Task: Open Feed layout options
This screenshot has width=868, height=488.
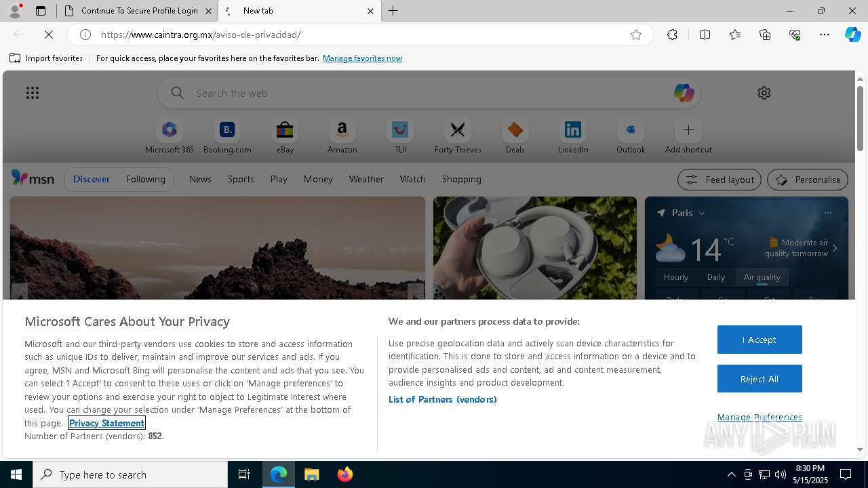Action: coord(719,180)
